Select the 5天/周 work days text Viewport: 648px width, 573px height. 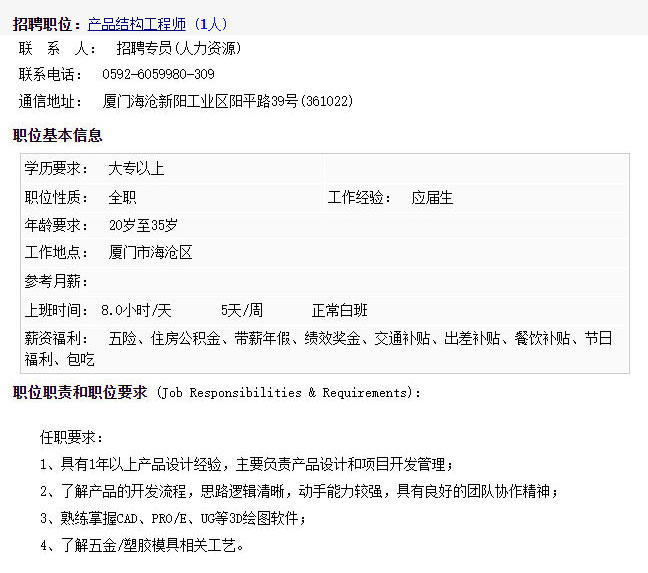click(x=242, y=310)
